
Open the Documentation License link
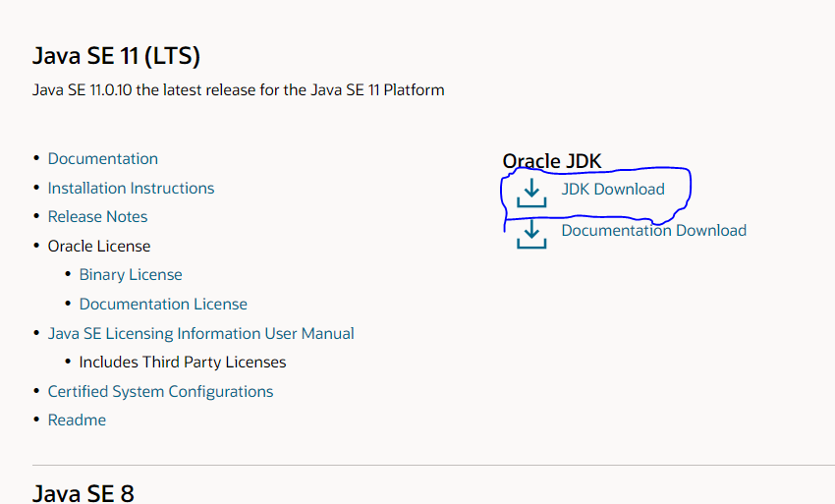[163, 305]
